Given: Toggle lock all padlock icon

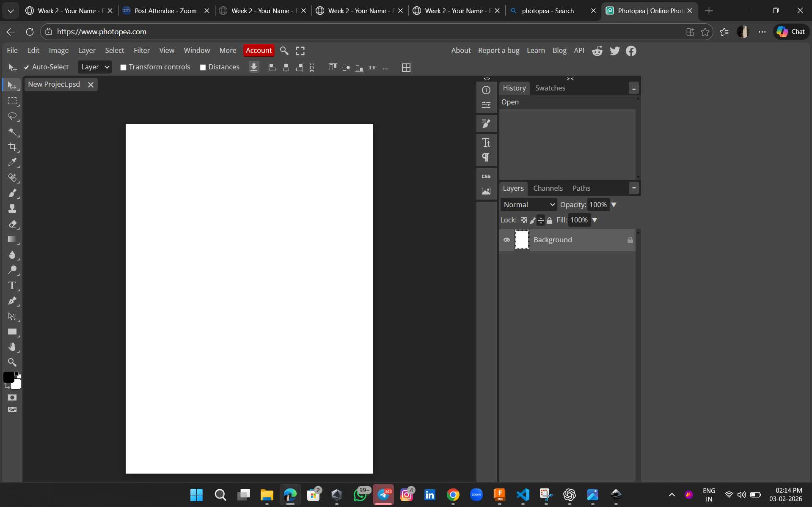Looking at the screenshot, I should pos(549,220).
